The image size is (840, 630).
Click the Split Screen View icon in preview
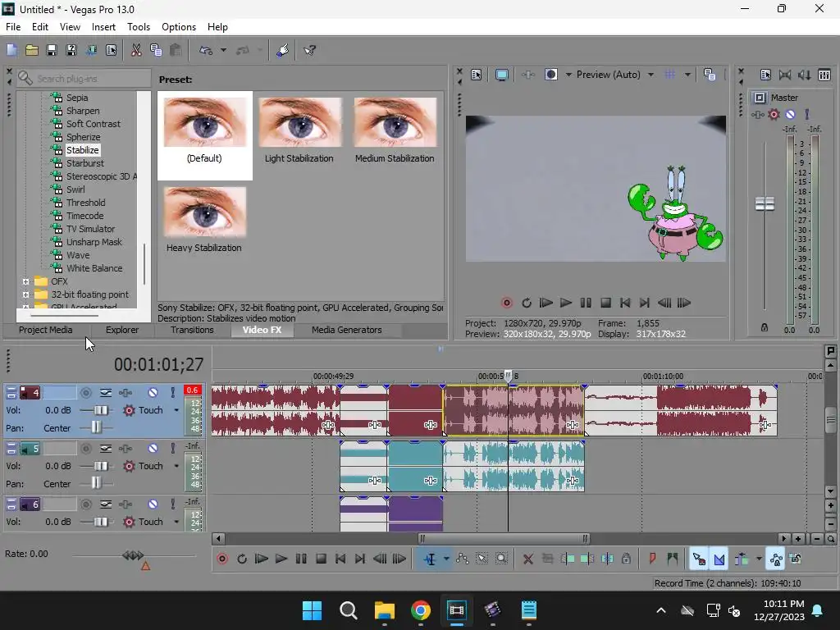[x=550, y=75]
